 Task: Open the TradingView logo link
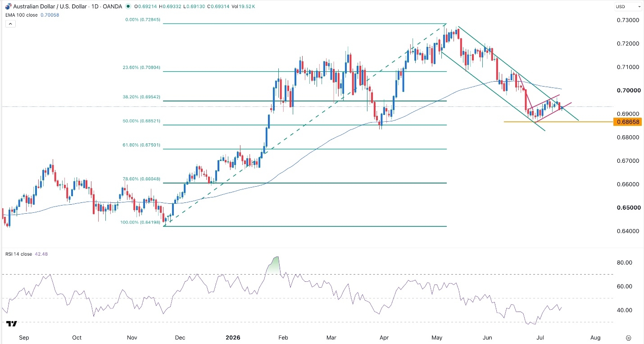click(12, 324)
